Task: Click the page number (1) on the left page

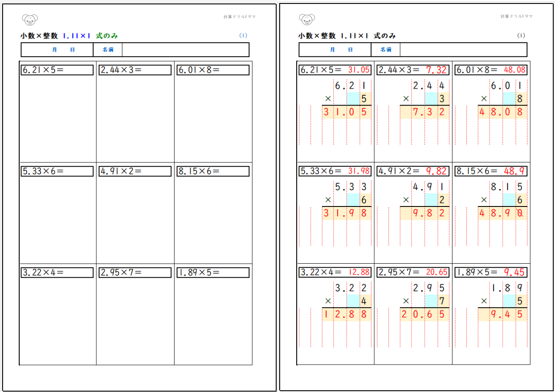Action: [243, 36]
